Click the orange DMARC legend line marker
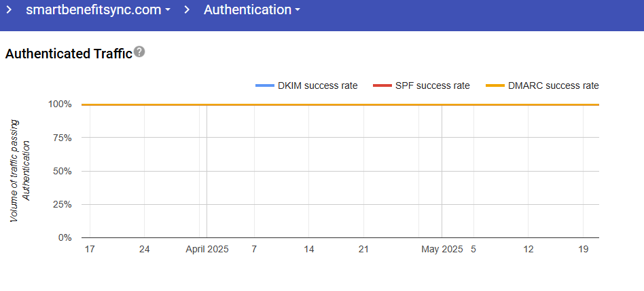 495,86
